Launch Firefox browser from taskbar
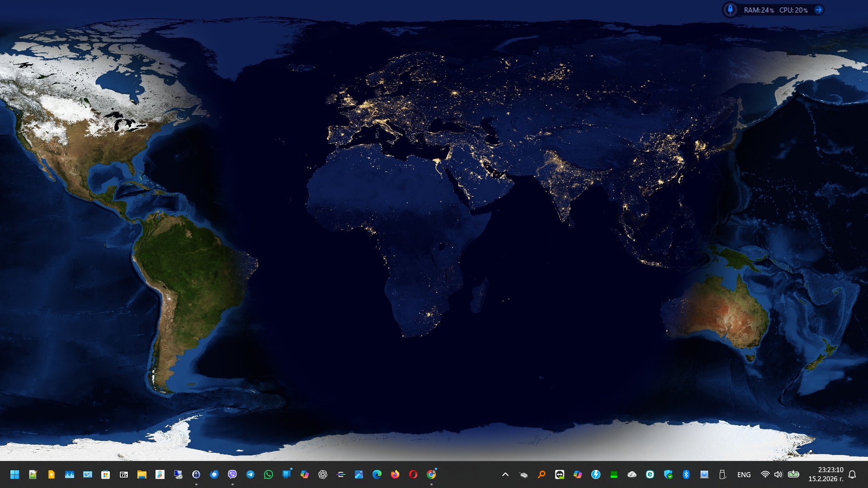This screenshot has width=868, height=488. pyautogui.click(x=395, y=474)
